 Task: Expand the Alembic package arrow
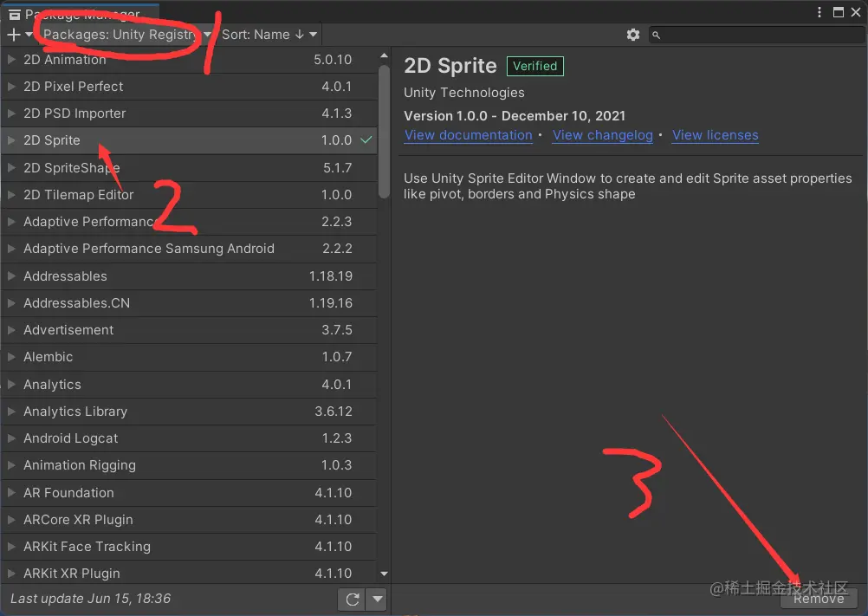[10, 357]
